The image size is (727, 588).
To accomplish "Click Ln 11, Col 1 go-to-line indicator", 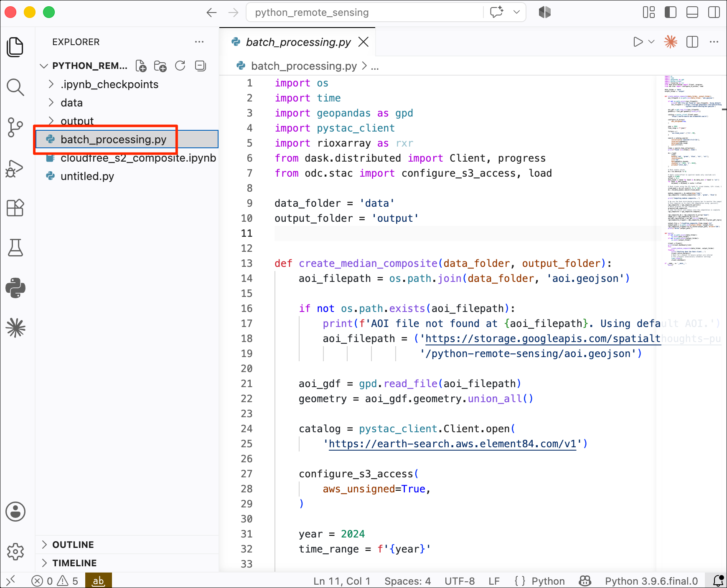I will [342, 581].
